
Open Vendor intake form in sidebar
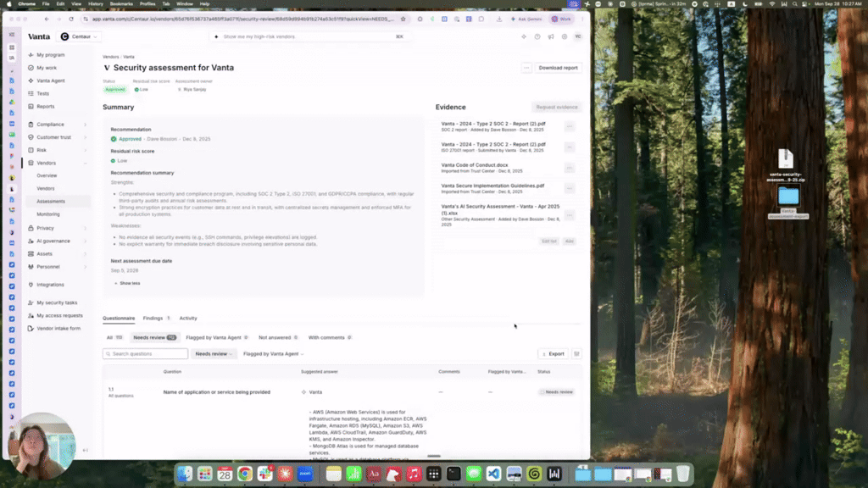coord(58,329)
